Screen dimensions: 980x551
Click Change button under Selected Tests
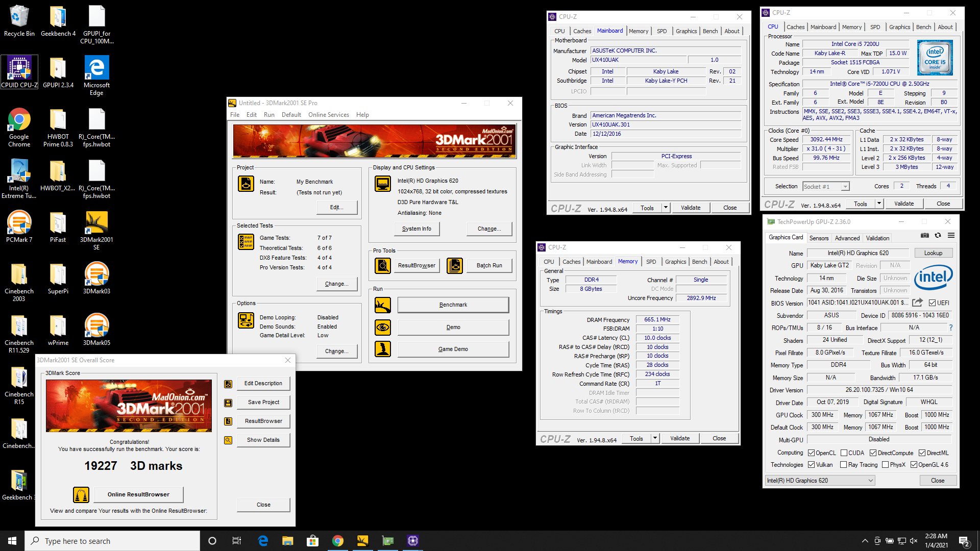pyautogui.click(x=336, y=284)
